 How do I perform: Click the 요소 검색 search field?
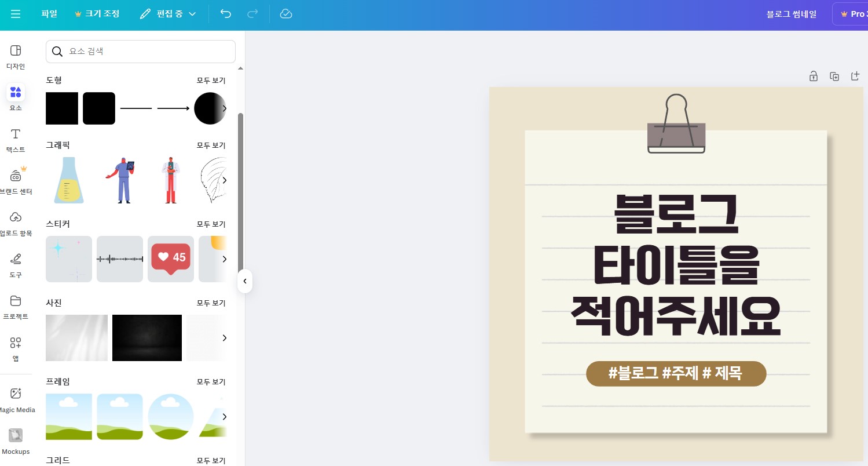click(140, 52)
